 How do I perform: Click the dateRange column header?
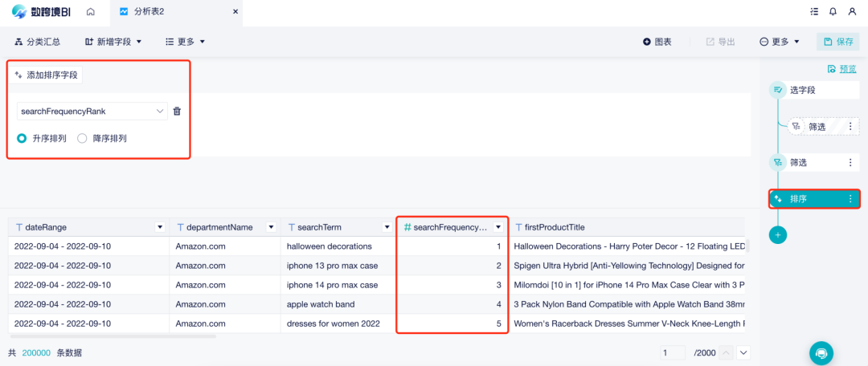click(88, 227)
